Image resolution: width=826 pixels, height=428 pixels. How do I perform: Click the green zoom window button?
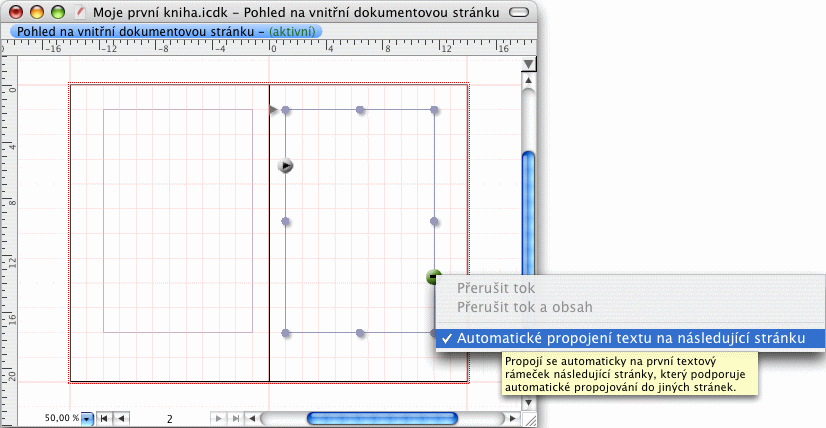[57, 12]
